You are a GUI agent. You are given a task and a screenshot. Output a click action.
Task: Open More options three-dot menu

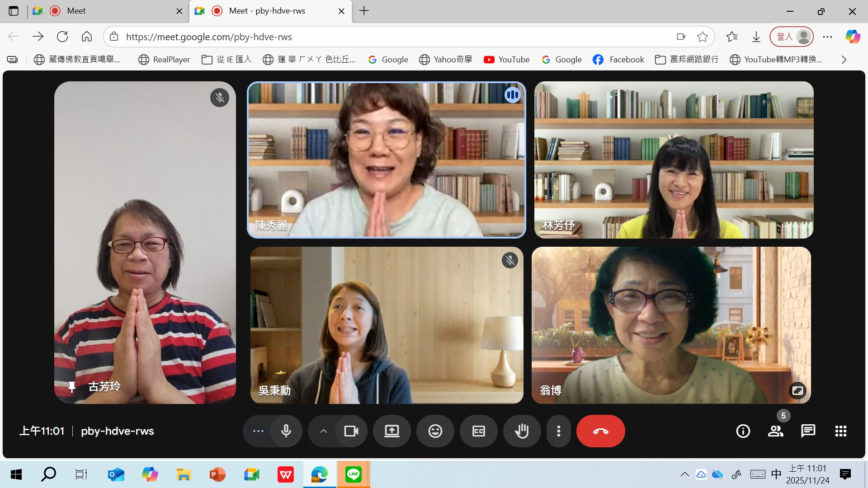559,431
